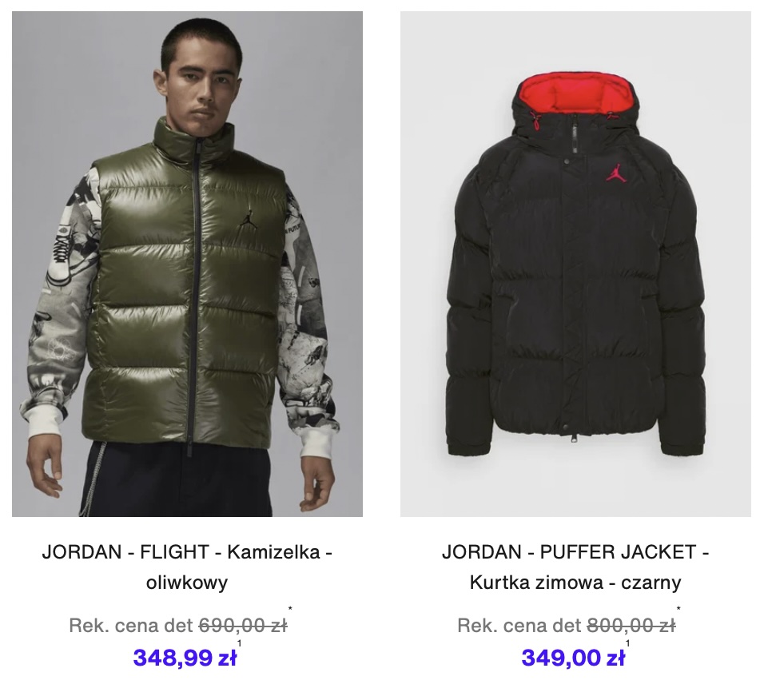The image size is (764, 700).
Task: Open 'JORDAN - PUFFER JACKET' product title
Action: point(575,552)
